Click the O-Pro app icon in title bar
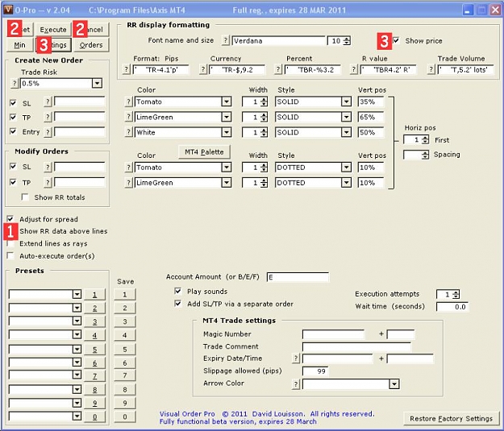Viewport: 504px width, 431px height. [x=8, y=10]
